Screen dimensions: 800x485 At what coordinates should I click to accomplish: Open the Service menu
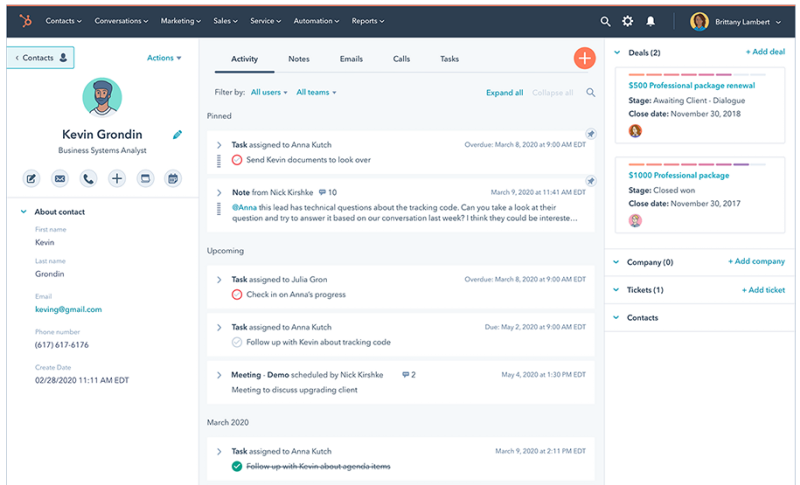[265, 21]
